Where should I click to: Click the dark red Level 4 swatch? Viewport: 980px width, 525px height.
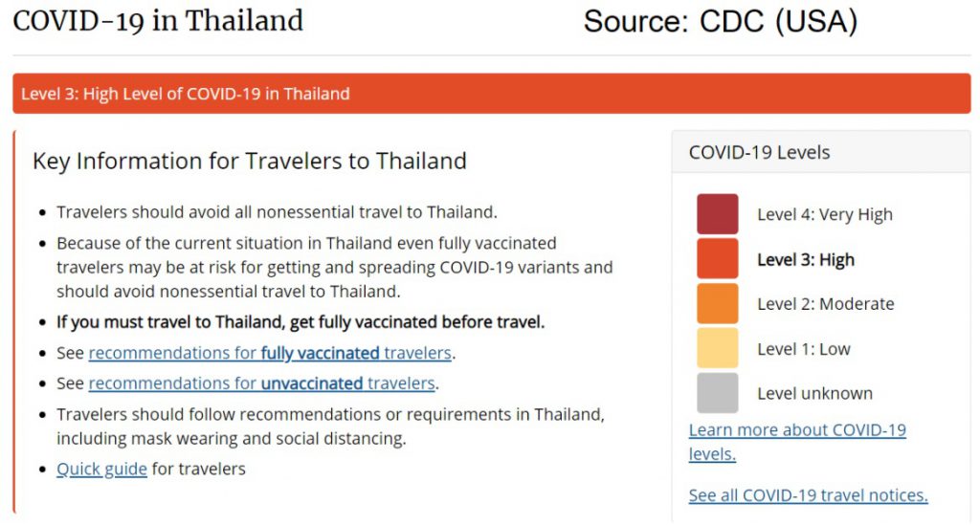[x=718, y=214]
